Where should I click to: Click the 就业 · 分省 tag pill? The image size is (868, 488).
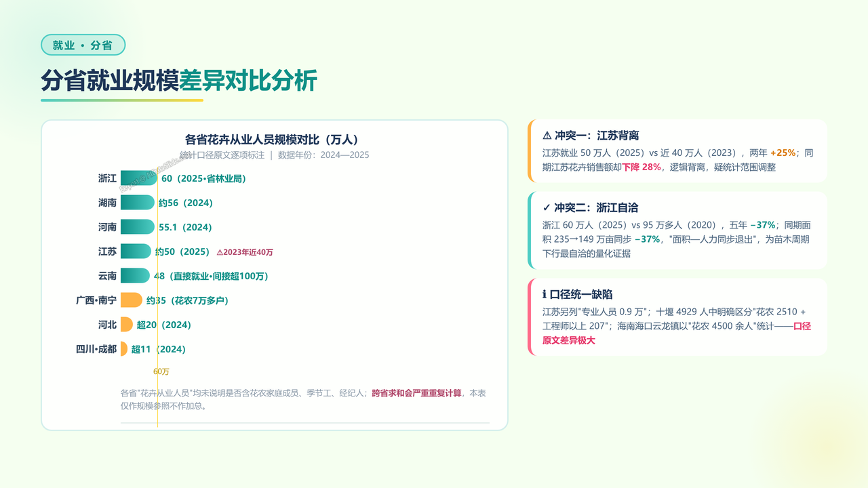pyautogui.click(x=83, y=45)
